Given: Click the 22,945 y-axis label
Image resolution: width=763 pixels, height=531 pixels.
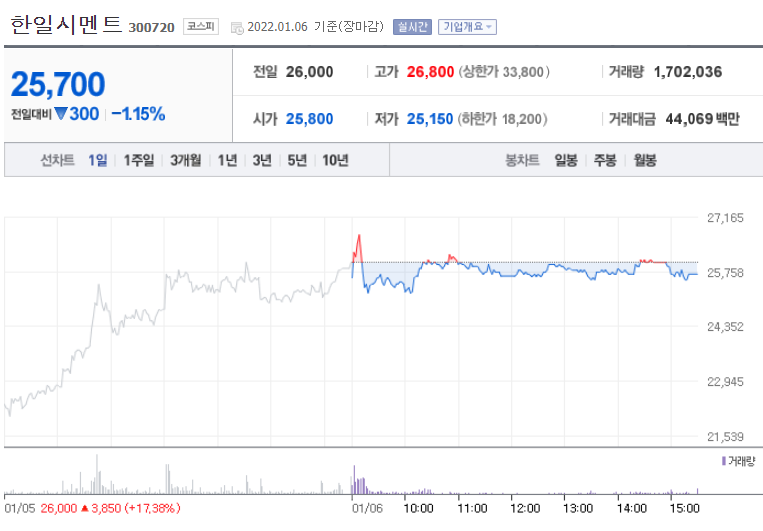Looking at the screenshot, I should [x=725, y=382].
